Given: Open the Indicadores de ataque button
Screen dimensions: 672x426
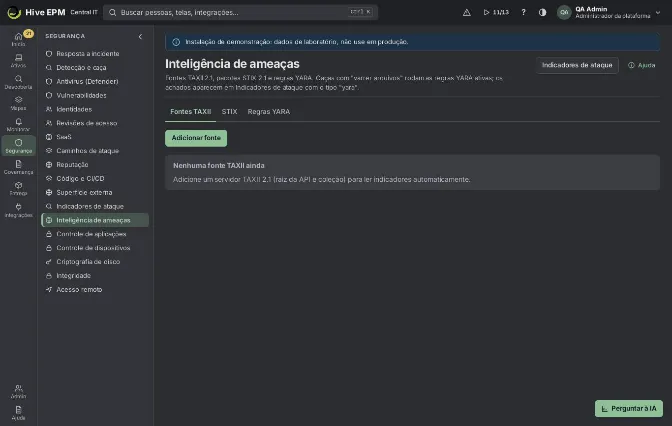Looking at the screenshot, I should pos(577,65).
